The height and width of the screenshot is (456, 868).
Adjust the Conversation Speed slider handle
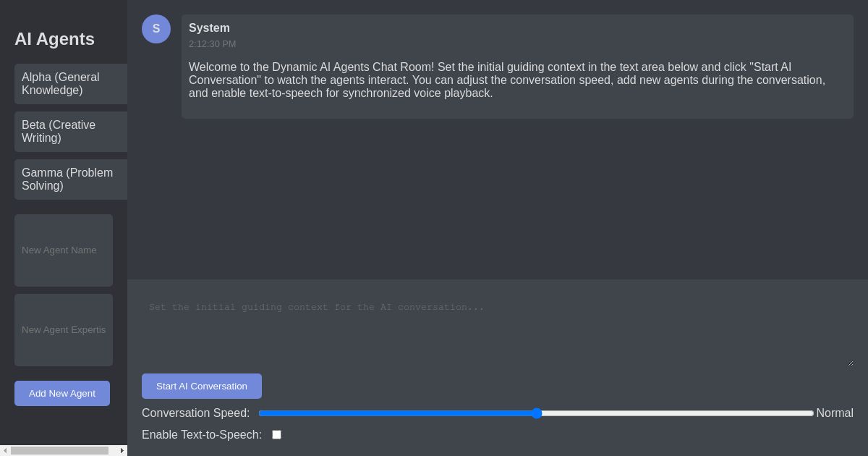(537, 413)
